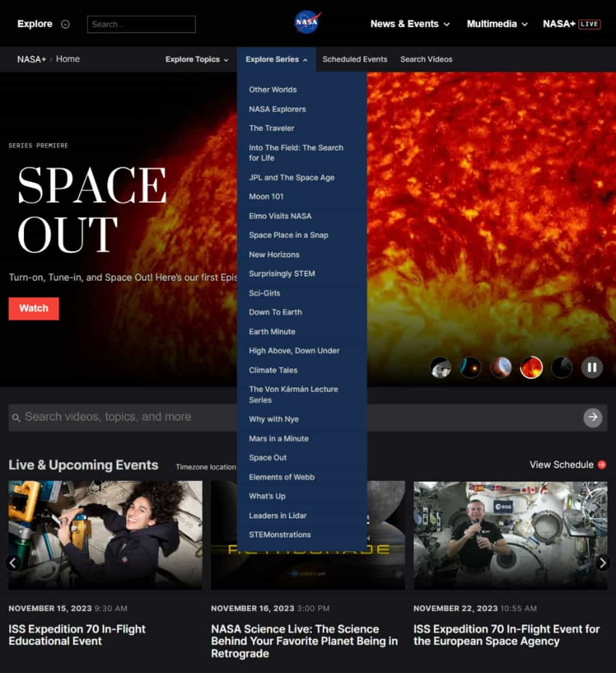The width and height of the screenshot is (616, 673).
Task: Open Space Place in a Snap
Action: pyautogui.click(x=289, y=235)
